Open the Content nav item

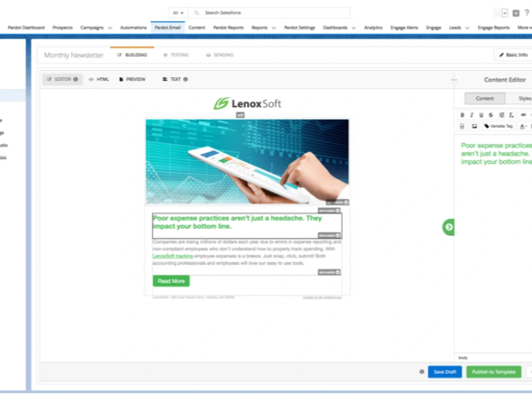197,28
